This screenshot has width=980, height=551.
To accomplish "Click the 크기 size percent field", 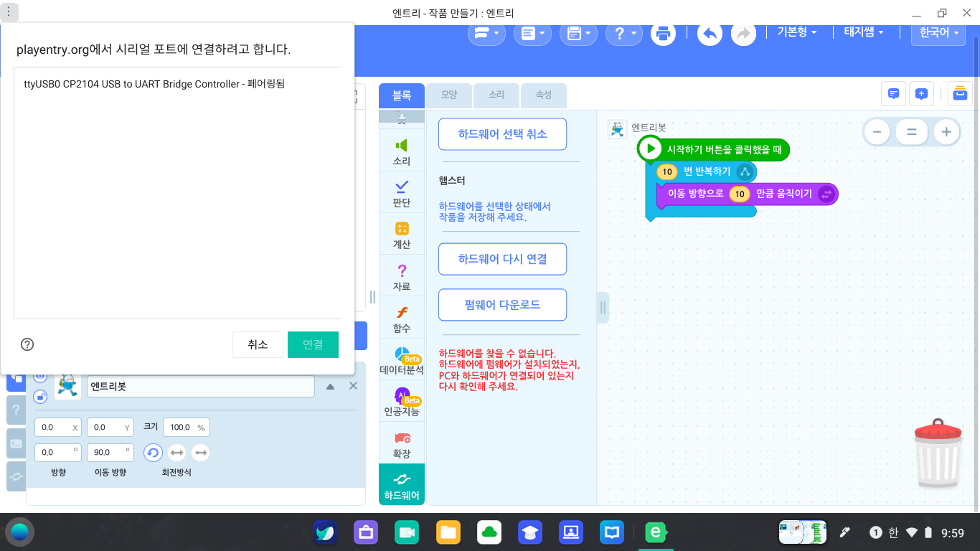I will tap(187, 427).
